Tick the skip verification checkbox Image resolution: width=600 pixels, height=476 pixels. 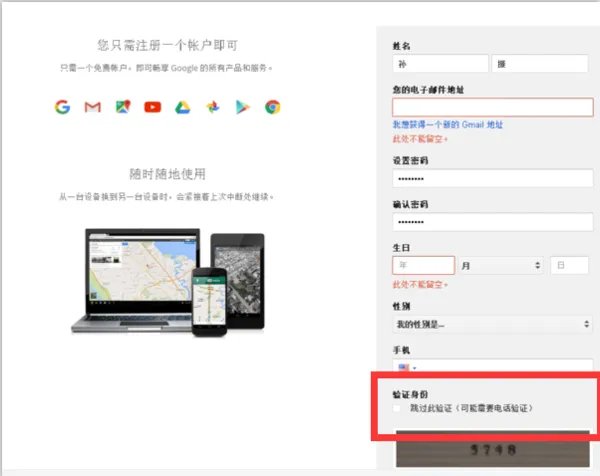pyautogui.click(x=397, y=408)
